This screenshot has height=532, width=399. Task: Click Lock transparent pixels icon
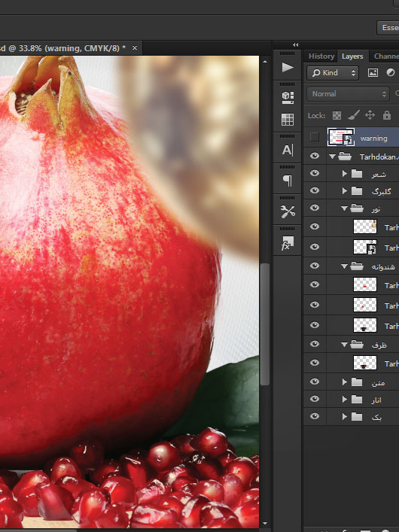(337, 115)
